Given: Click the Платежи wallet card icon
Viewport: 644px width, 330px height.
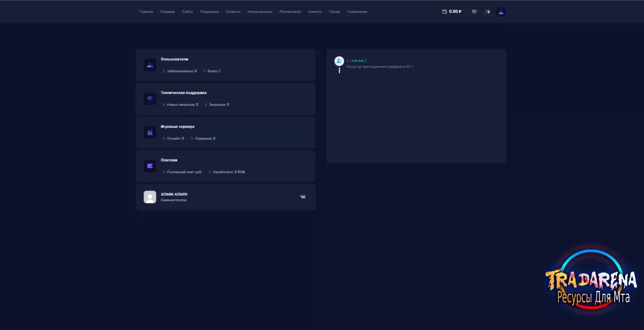Looking at the screenshot, I should (x=150, y=166).
